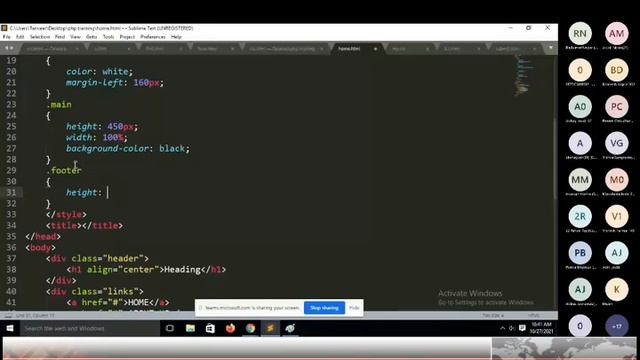
Task: Click the Sublime Text title bar icon
Action: [4, 28]
